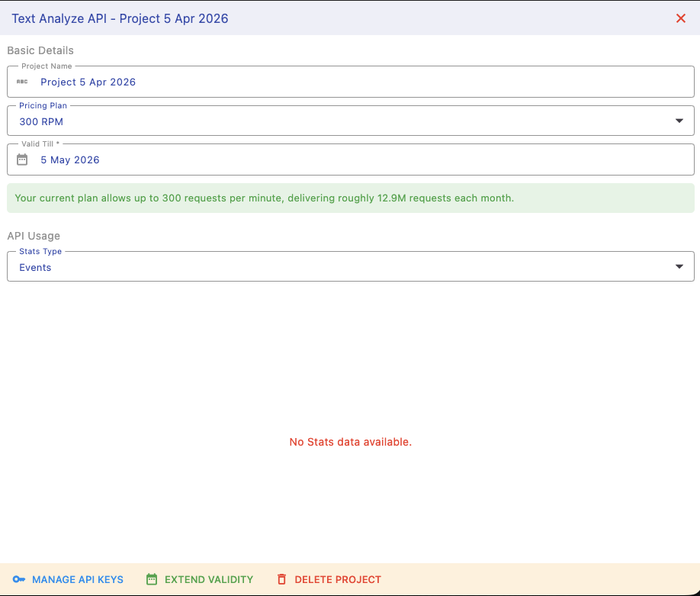Click the green plan information banner
This screenshot has width=700, height=596.
click(350, 198)
